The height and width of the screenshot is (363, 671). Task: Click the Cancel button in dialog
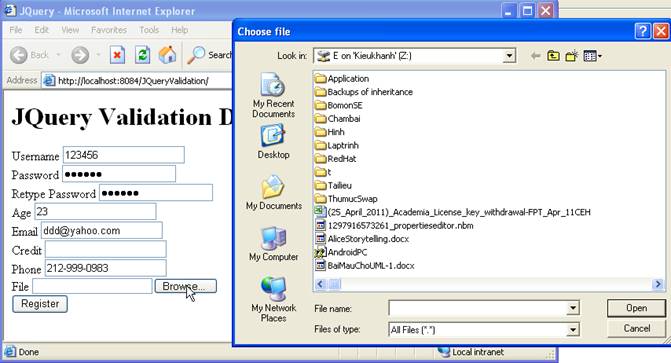(636, 328)
